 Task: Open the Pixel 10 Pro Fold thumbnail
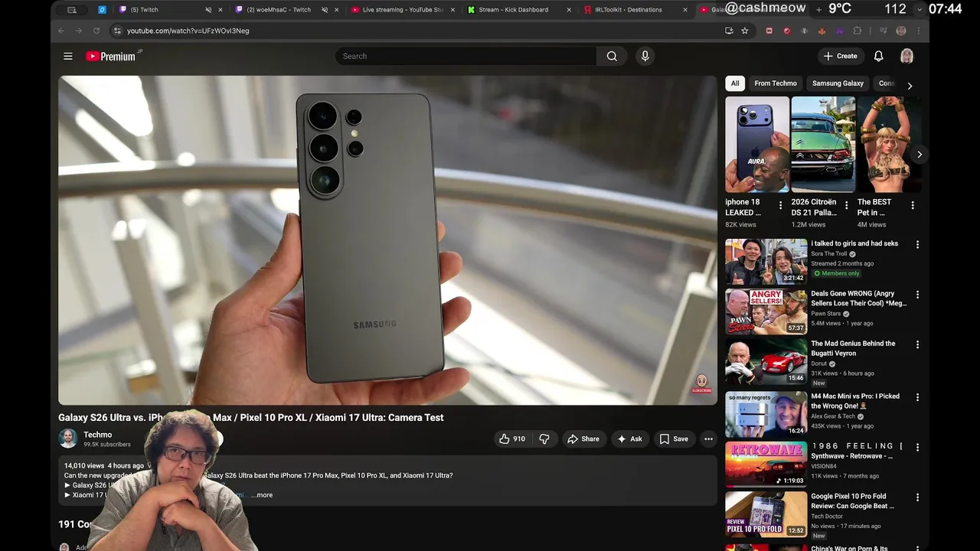(766, 514)
